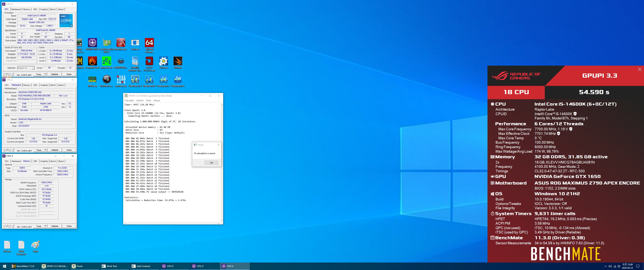
Task: Open ramtest.exe desktop icon
Action: 121,81
